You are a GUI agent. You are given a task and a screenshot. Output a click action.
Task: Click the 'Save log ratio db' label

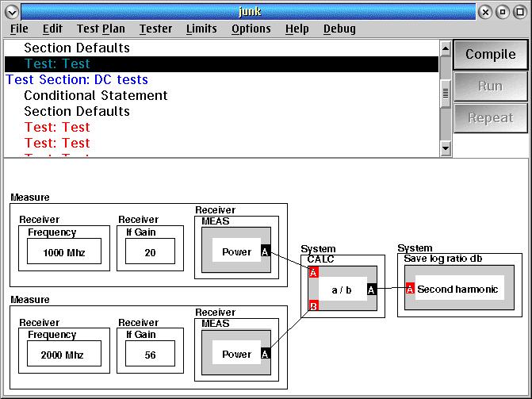[442, 259]
